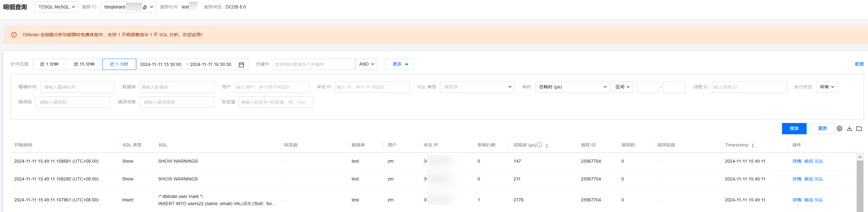Collapse the 更多 filters panel
The width and height of the screenshot is (868, 212).
pyautogui.click(x=399, y=64)
